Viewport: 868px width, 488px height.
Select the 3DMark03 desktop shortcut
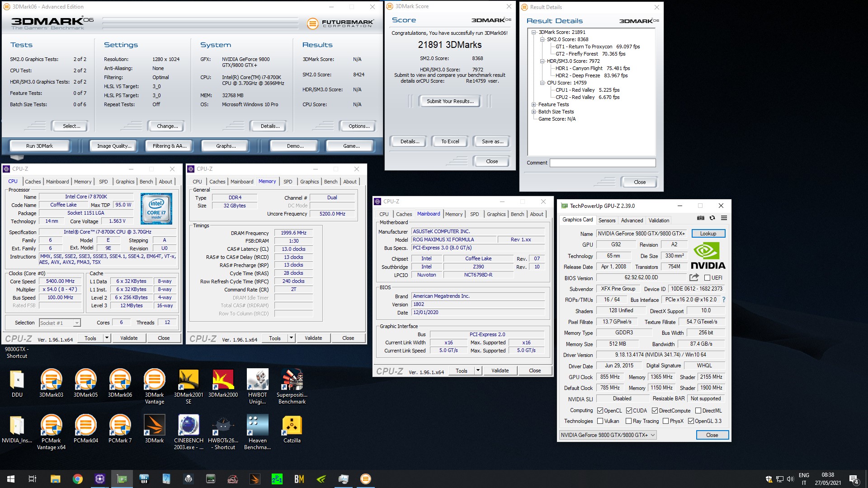[51, 383]
